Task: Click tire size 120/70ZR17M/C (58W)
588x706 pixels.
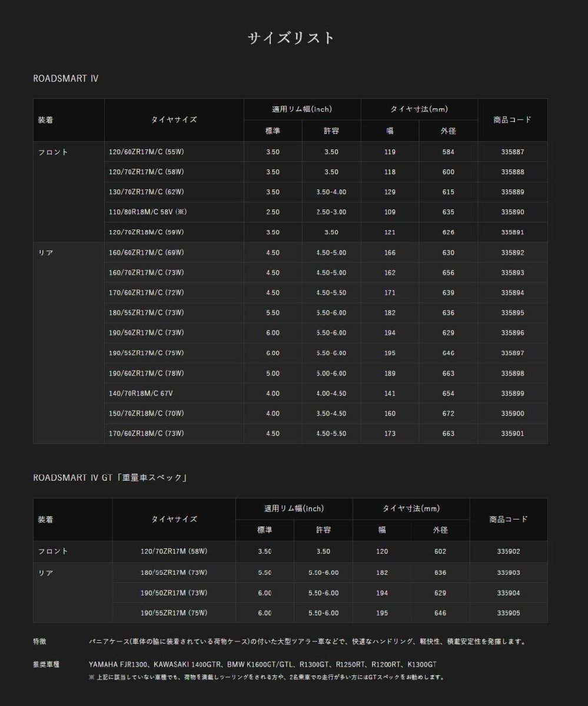Action: [147, 172]
